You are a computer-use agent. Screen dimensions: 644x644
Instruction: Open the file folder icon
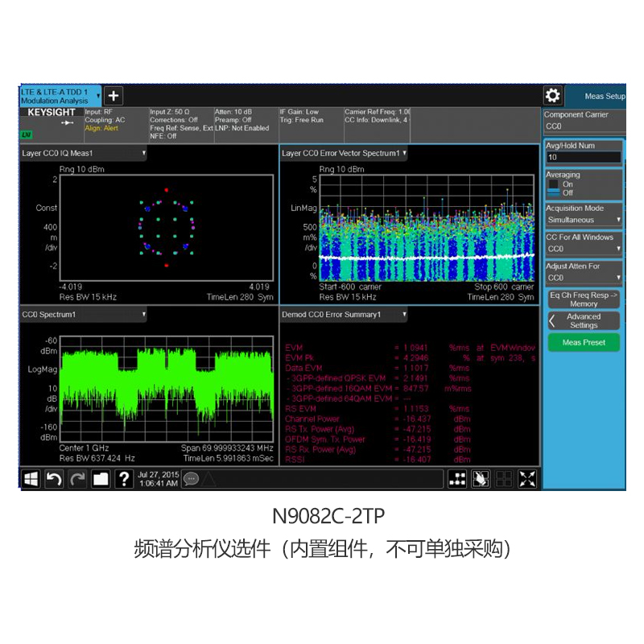pyautogui.click(x=101, y=478)
